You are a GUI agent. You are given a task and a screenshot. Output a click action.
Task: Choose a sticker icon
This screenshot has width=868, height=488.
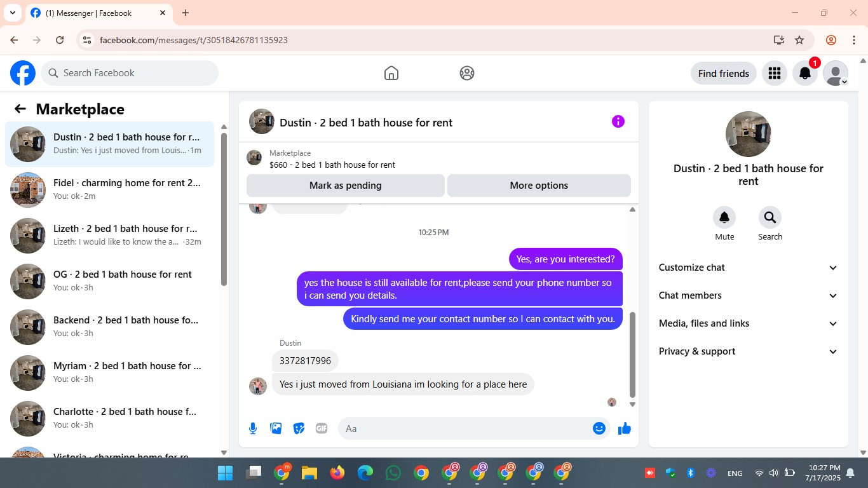click(299, 428)
